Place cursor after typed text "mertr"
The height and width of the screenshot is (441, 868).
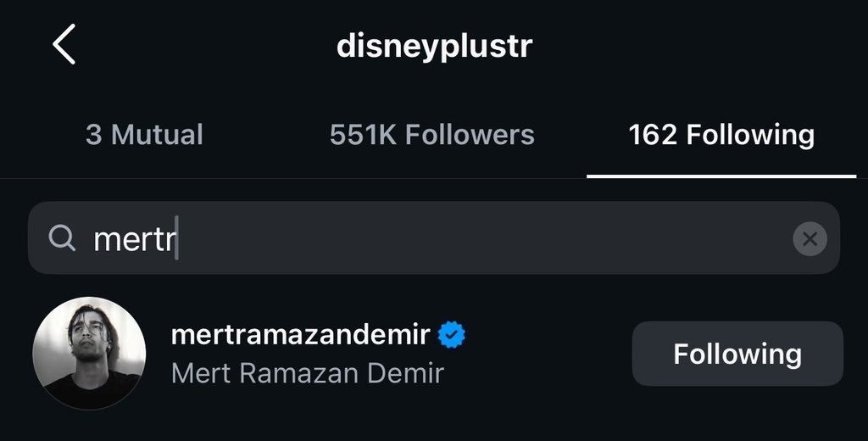177,240
